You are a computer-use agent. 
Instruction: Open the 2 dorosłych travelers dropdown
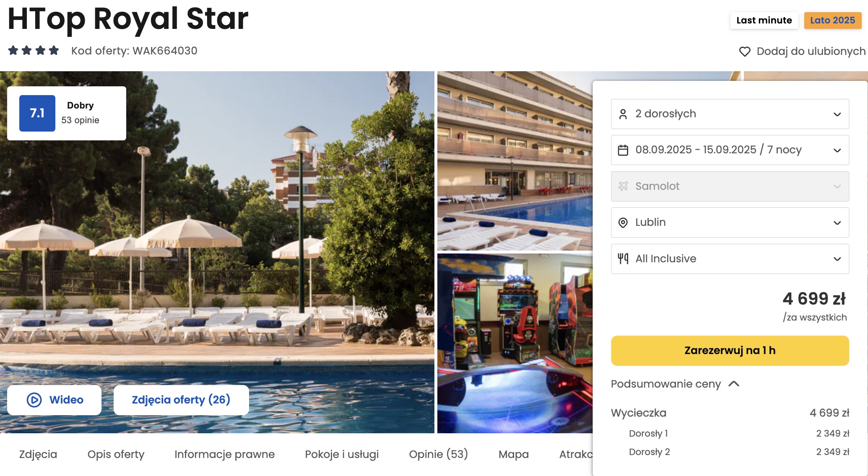[730, 114]
